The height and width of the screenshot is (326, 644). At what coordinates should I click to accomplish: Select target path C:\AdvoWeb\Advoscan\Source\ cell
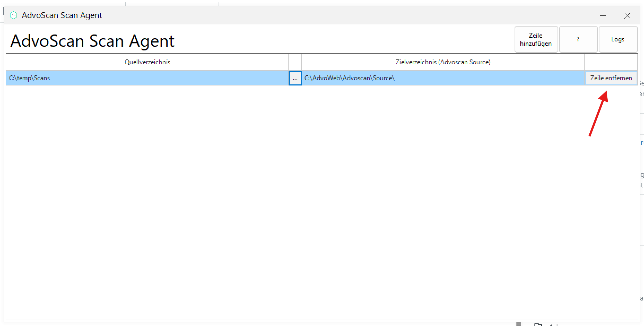(x=443, y=78)
